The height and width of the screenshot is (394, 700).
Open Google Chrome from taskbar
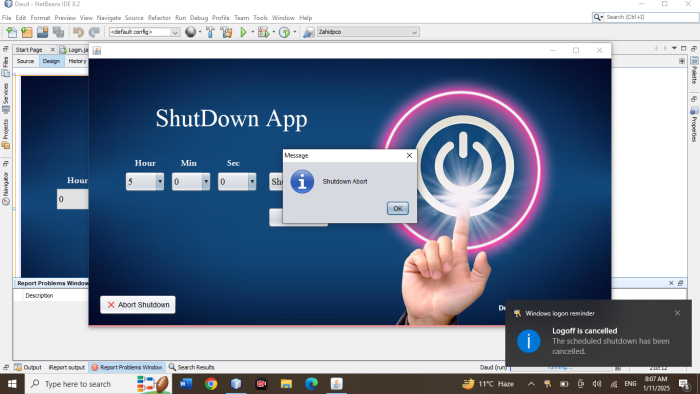pos(211,384)
